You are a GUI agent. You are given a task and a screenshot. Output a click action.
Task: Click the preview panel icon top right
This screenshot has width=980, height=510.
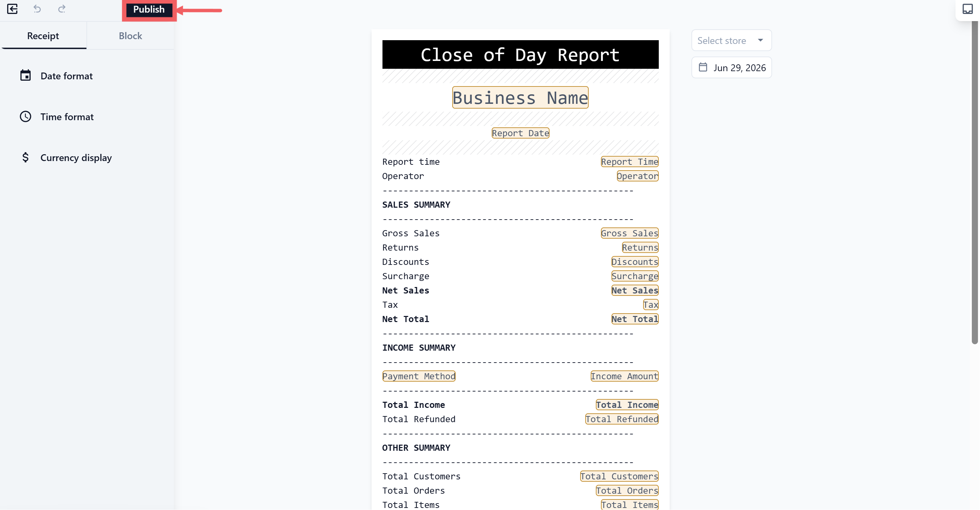(967, 9)
